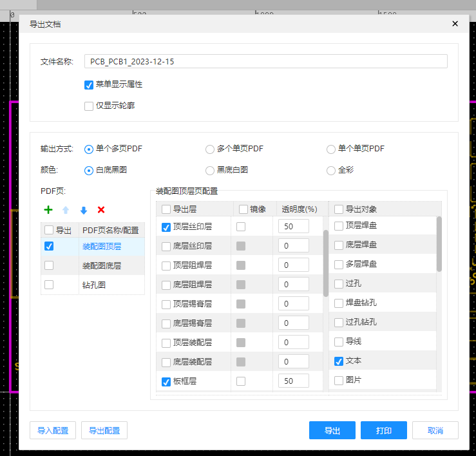476x456 pixels.
Task: Click the 导入配置 button
Action: [53, 430]
